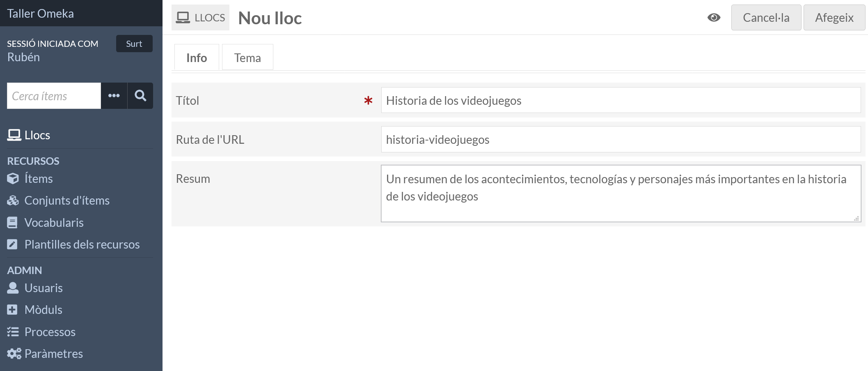Open the Usuaris admin section
This screenshot has width=868, height=371.
coord(44,288)
